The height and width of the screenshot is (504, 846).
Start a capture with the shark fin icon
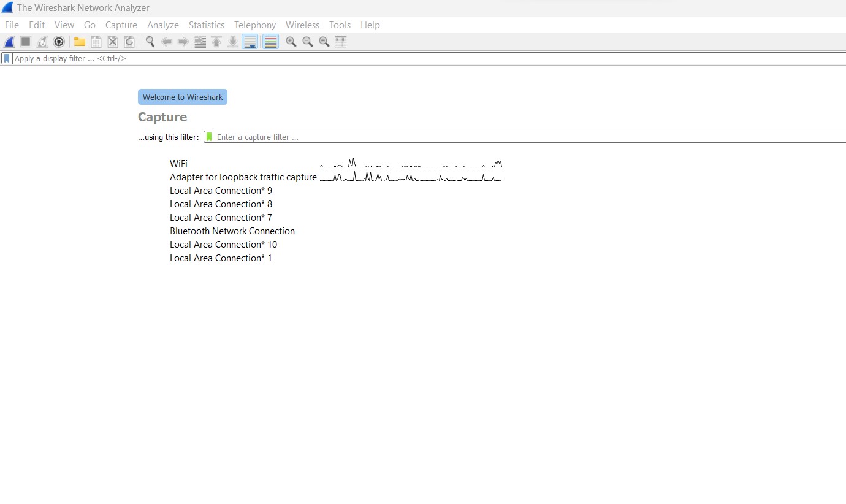pos(9,42)
